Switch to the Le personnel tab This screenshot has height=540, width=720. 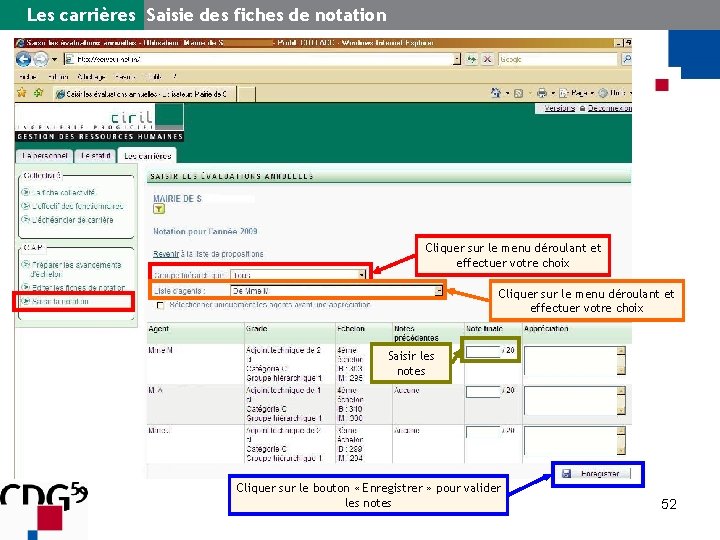[45, 156]
